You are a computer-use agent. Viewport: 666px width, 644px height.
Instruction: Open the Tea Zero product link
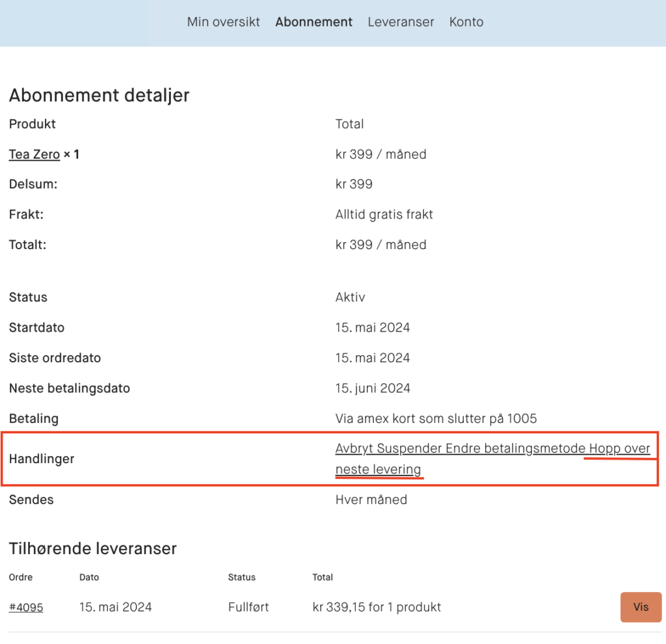click(34, 155)
